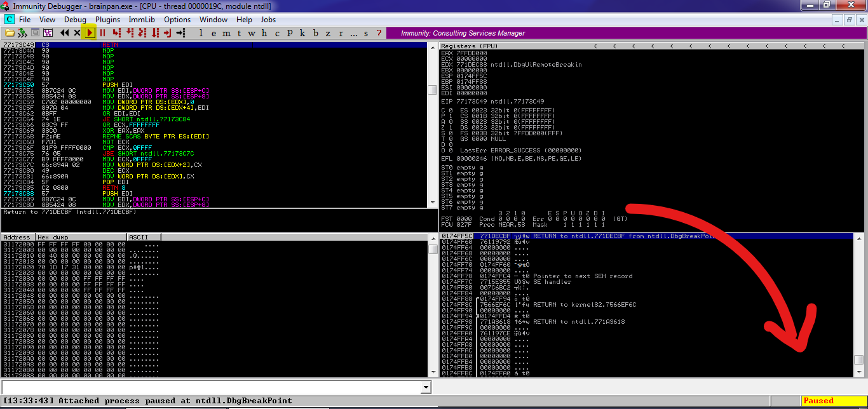Viewport: 868px width, 409px height.
Task: Show Breakpoints with 'b' button
Action: [315, 32]
